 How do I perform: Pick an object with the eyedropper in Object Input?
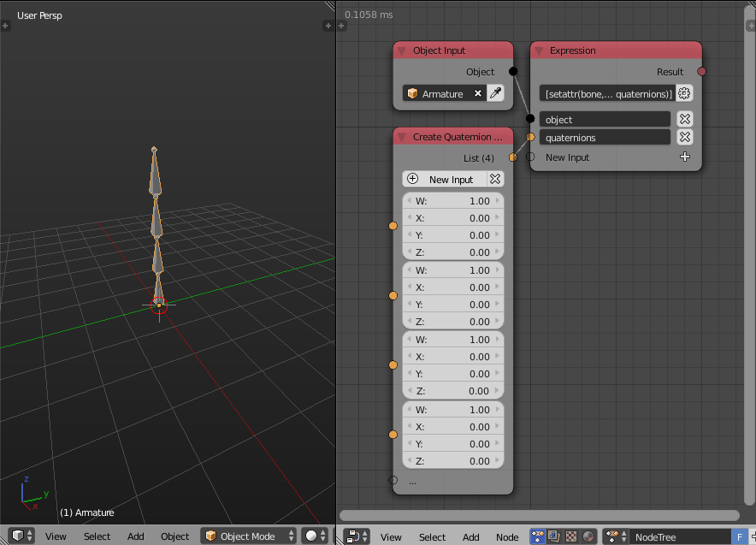click(496, 92)
